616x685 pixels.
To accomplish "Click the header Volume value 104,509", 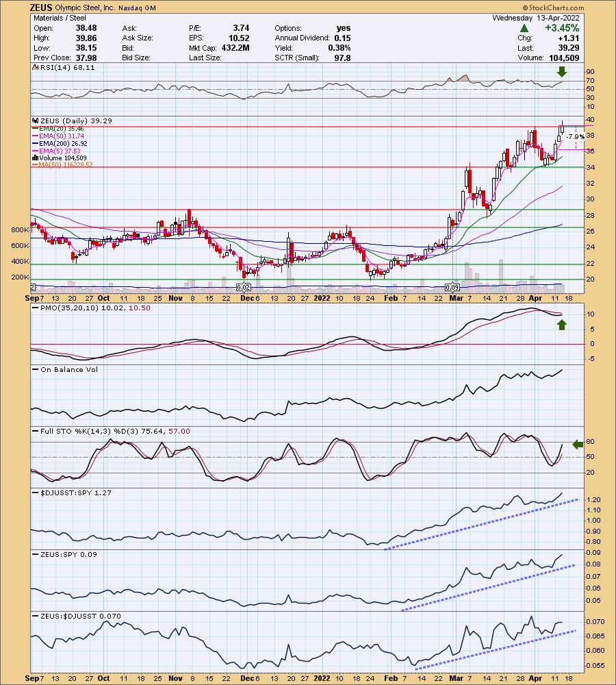I will point(564,58).
